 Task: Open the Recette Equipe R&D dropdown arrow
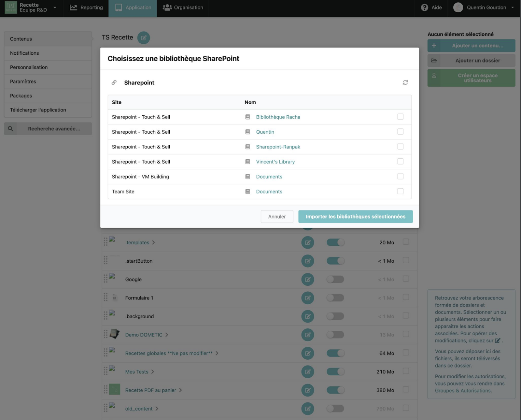point(55,7)
